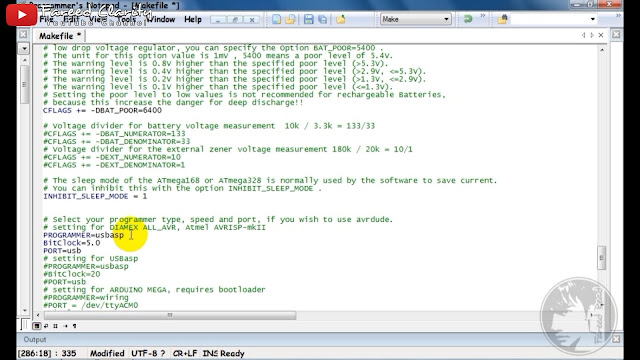Restore the document with the MDI restore button
640x360 pixels.
tap(235, 20)
